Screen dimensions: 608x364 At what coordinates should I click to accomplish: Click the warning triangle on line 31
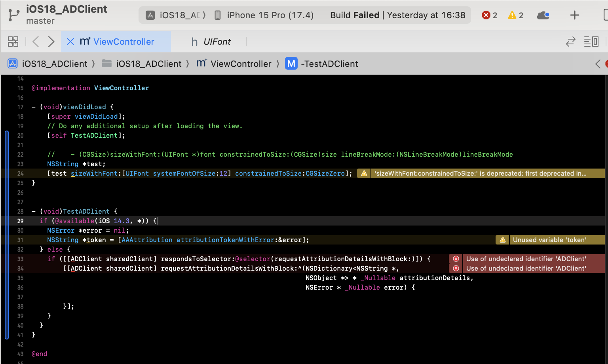coord(502,240)
